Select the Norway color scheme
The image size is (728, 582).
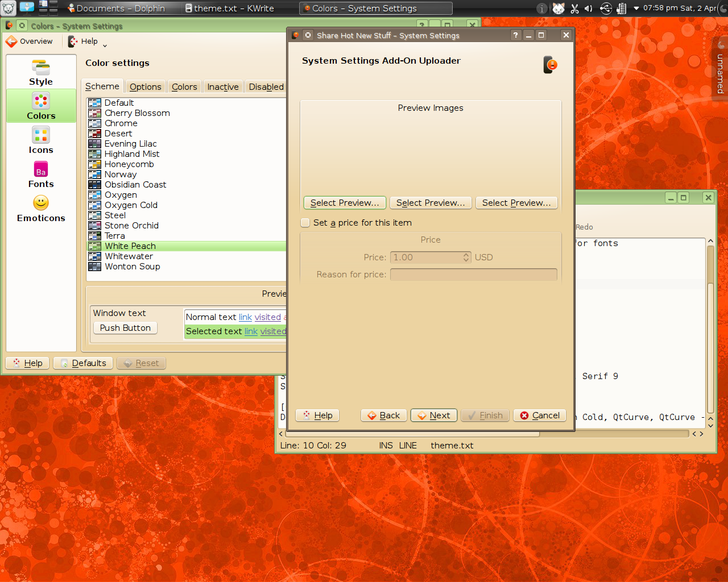pos(187,174)
